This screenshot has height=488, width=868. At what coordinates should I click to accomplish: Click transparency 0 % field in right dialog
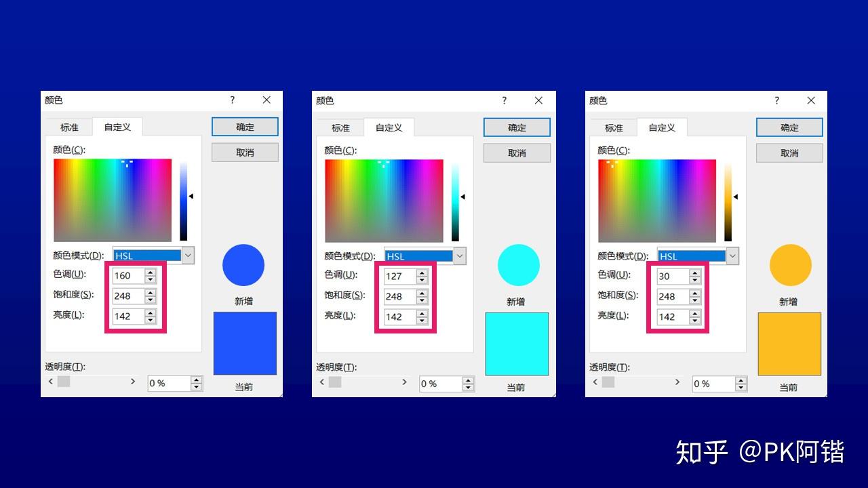tap(713, 384)
